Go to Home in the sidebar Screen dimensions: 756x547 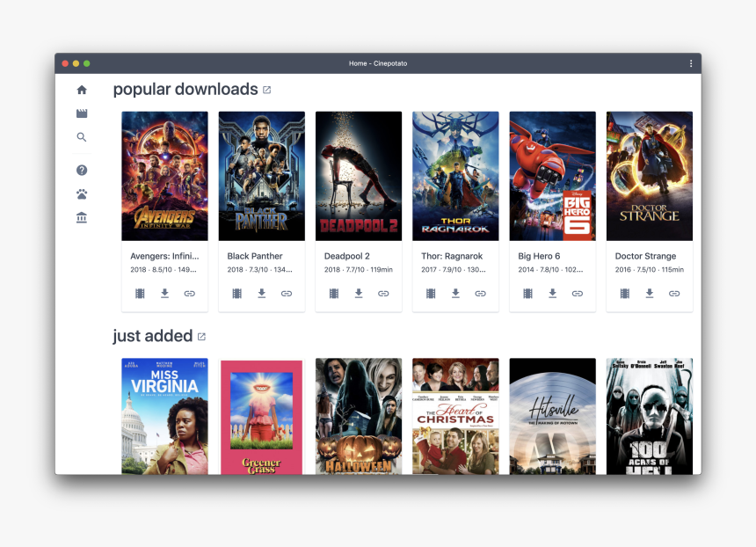pos(82,90)
